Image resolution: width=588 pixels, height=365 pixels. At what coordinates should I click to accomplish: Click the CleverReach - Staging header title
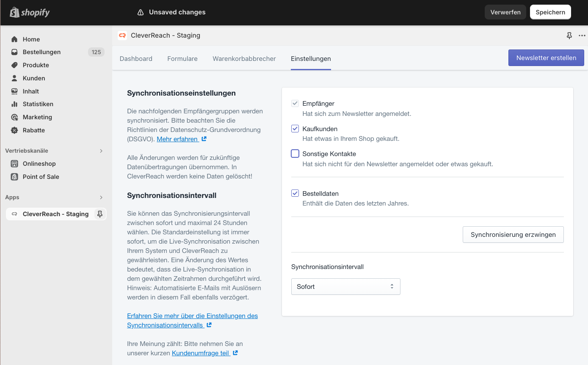coord(166,36)
